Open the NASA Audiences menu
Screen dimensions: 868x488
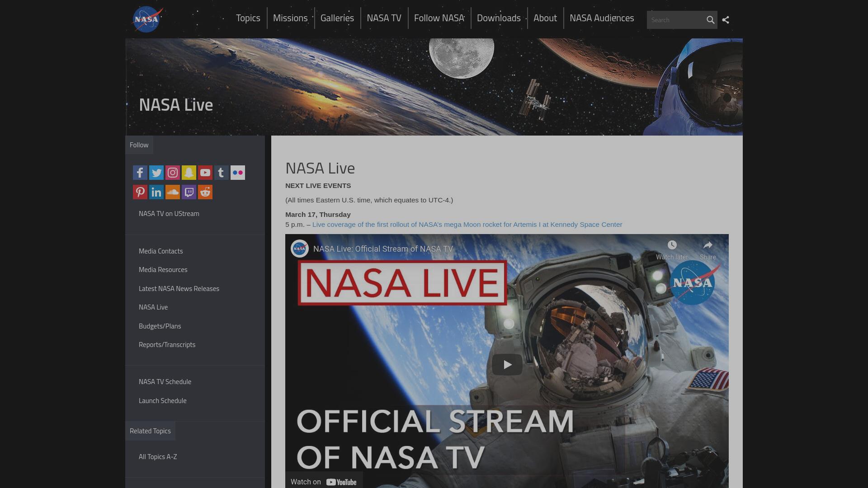point(602,18)
